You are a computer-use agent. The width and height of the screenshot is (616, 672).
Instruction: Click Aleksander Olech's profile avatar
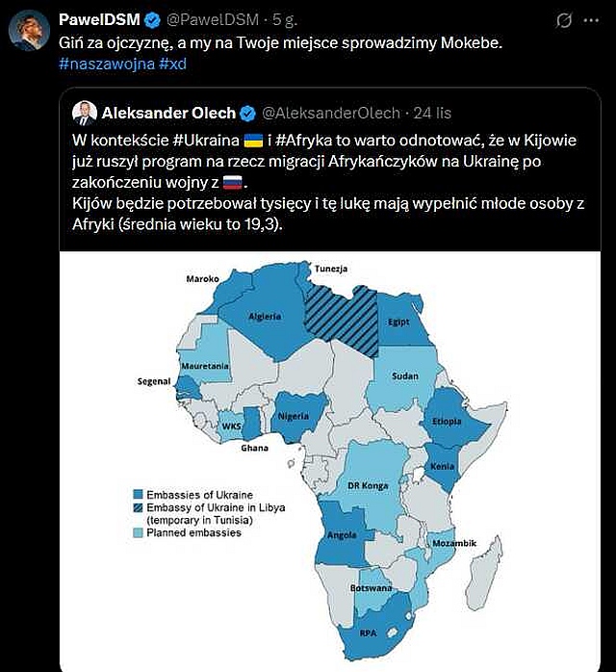coord(84,113)
